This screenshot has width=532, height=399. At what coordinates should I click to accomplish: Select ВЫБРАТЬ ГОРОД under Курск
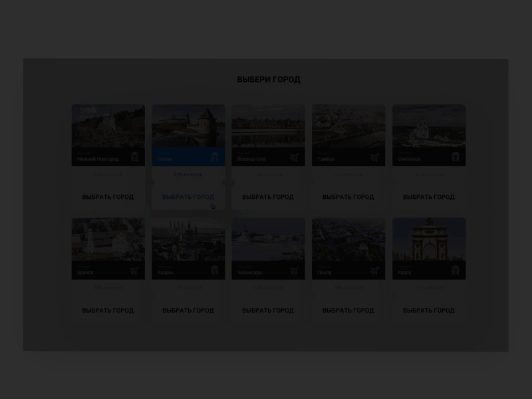pos(428,311)
